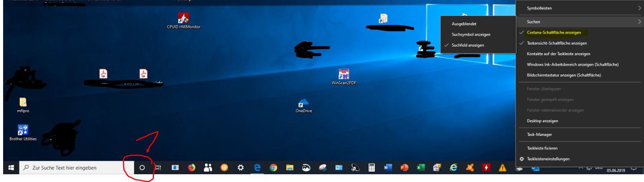Open Snipping Tool from the taskbar
Viewport: 644px width, 182px height.
point(323,168)
